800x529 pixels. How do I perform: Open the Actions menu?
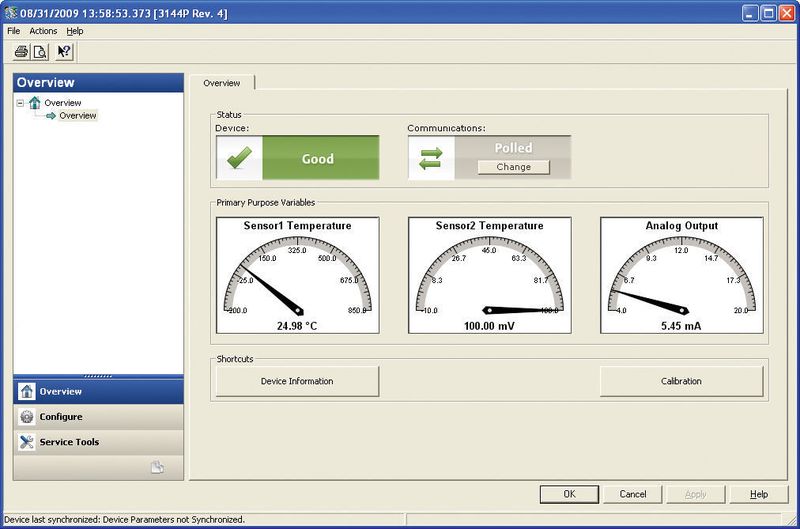click(x=43, y=31)
